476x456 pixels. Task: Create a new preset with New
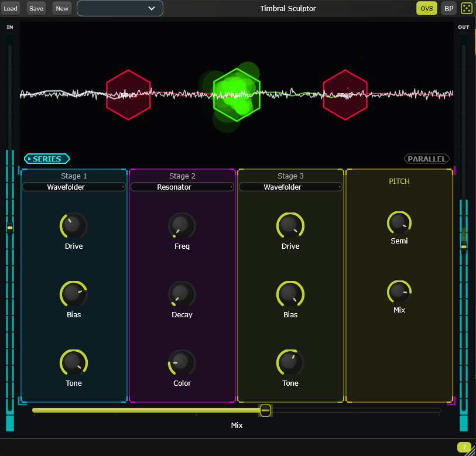tap(61, 8)
